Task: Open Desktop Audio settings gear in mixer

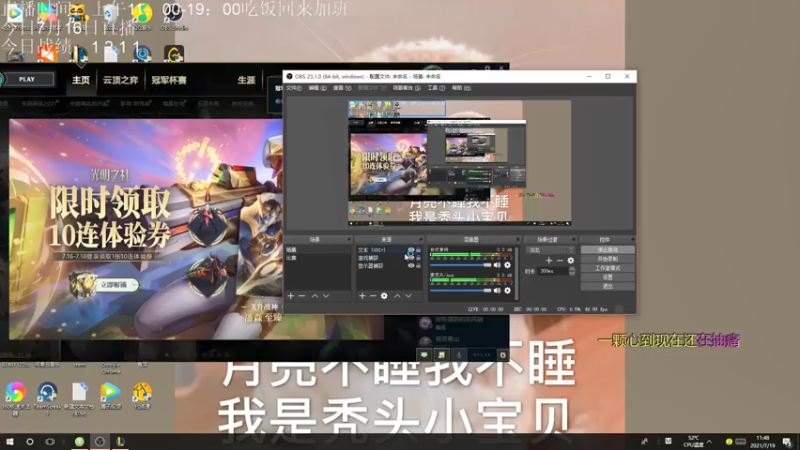Action: pos(507,265)
